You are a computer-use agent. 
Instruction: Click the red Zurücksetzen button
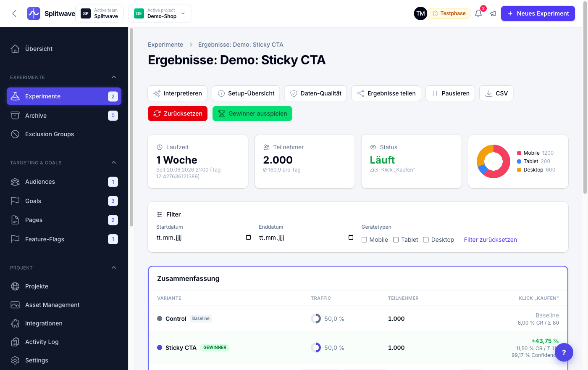coord(178,114)
